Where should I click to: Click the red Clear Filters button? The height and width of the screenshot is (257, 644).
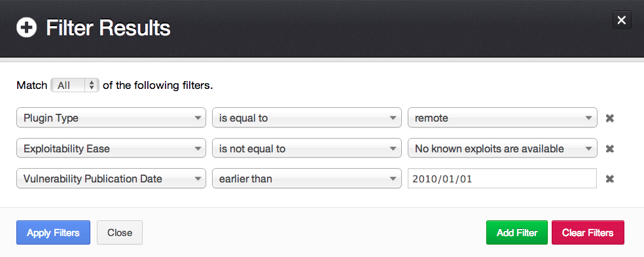point(588,233)
